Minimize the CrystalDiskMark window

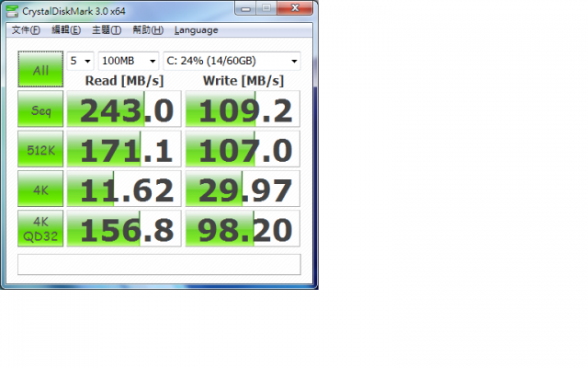[x=245, y=8]
